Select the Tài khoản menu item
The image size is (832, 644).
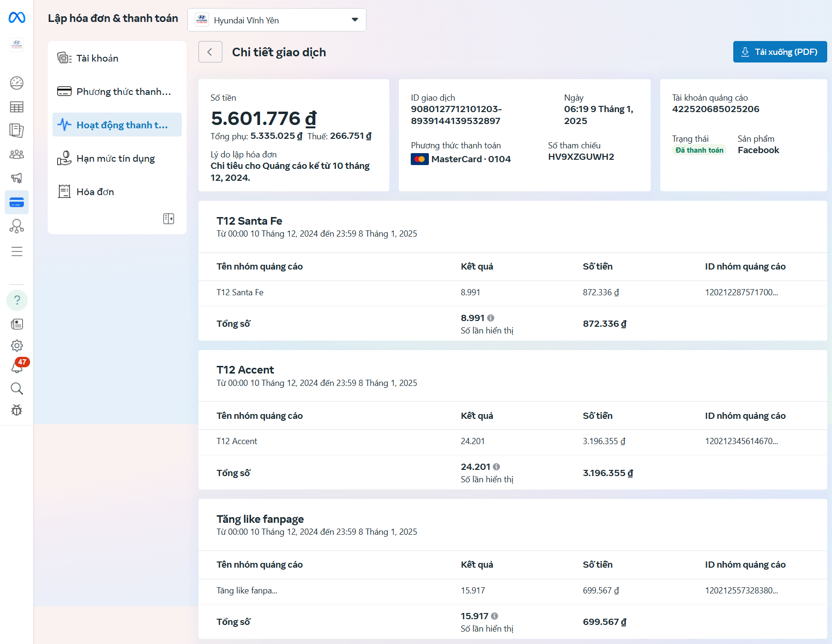pos(97,58)
